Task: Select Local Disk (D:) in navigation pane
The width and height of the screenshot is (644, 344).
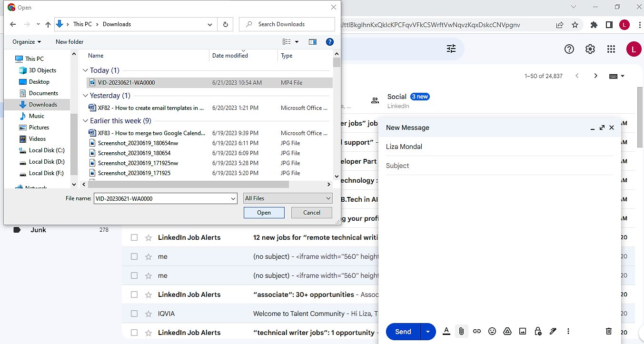Action: [x=47, y=162]
